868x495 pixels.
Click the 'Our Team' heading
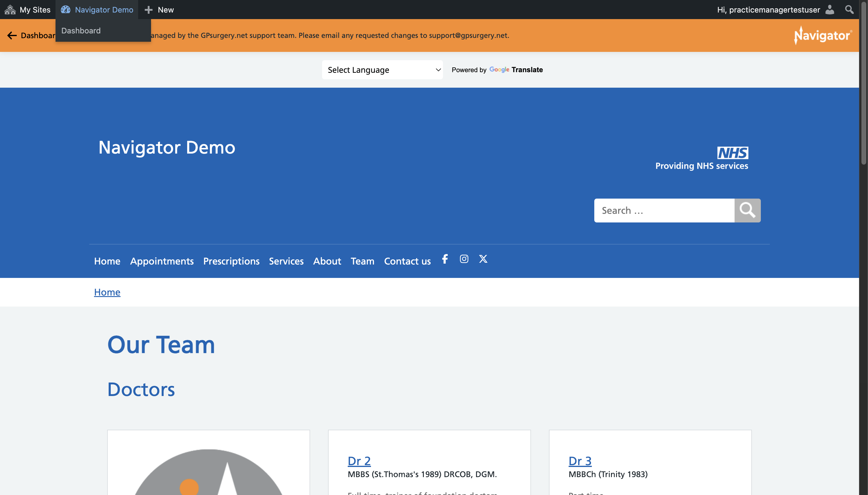tap(161, 345)
